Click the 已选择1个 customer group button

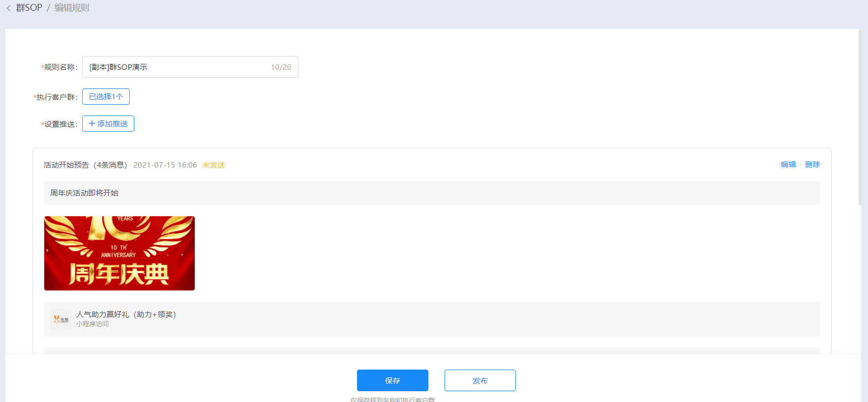(x=106, y=97)
